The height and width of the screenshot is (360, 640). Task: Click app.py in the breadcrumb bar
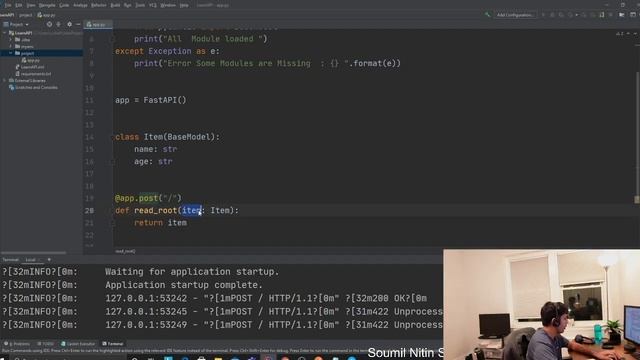(46, 15)
